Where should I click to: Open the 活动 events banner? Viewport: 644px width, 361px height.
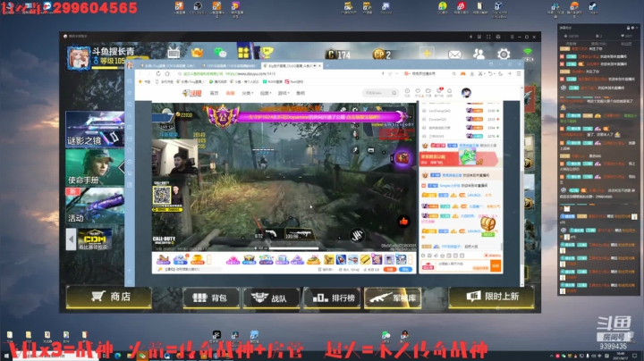tap(95, 206)
